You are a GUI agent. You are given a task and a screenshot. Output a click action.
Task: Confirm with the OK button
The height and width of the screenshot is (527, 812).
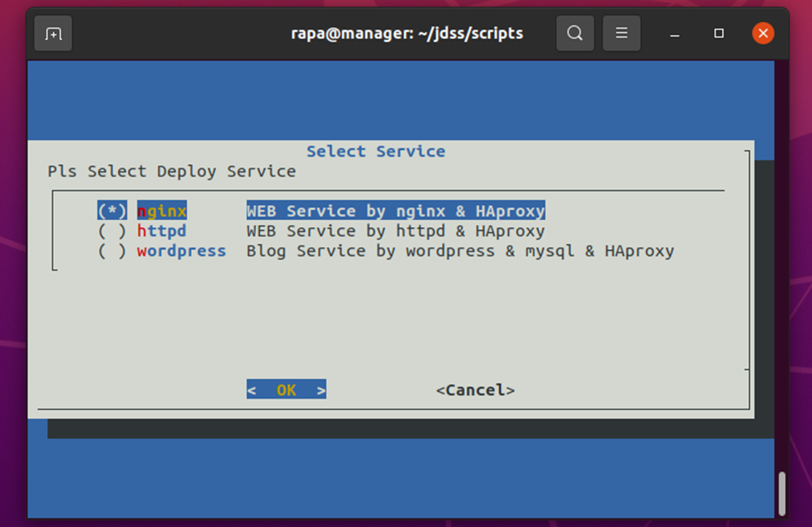[x=286, y=389]
